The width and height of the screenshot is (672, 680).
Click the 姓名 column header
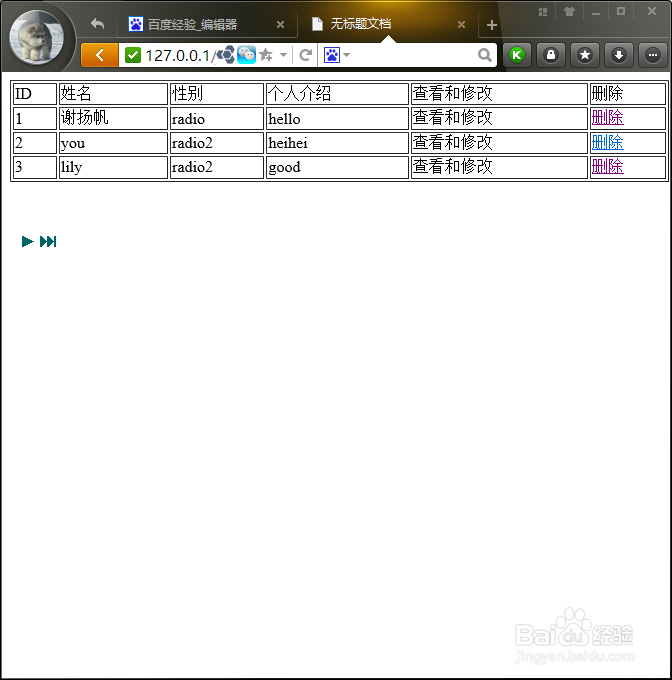point(113,94)
